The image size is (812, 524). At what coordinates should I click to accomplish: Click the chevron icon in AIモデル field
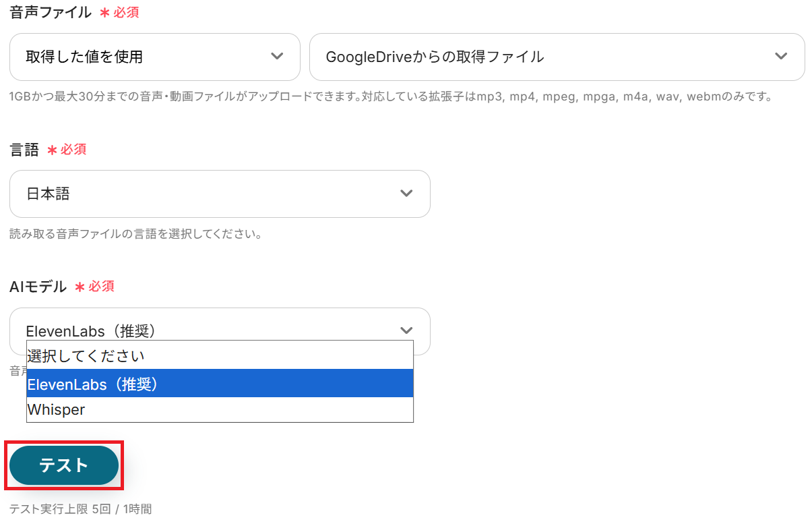coord(406,330)
